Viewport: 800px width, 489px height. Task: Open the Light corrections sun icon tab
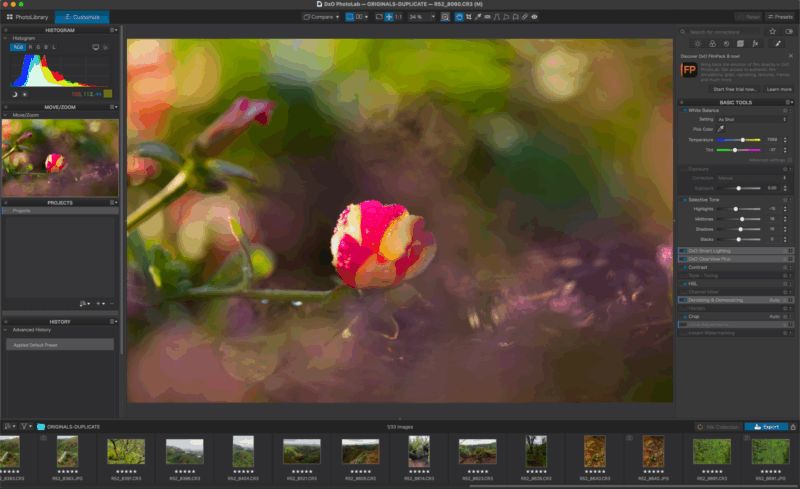click(x=697, y=44)
